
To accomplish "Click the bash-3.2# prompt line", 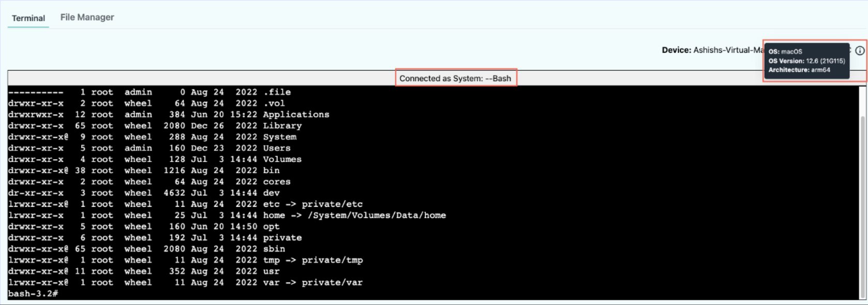I will click(x=33, y=294).
